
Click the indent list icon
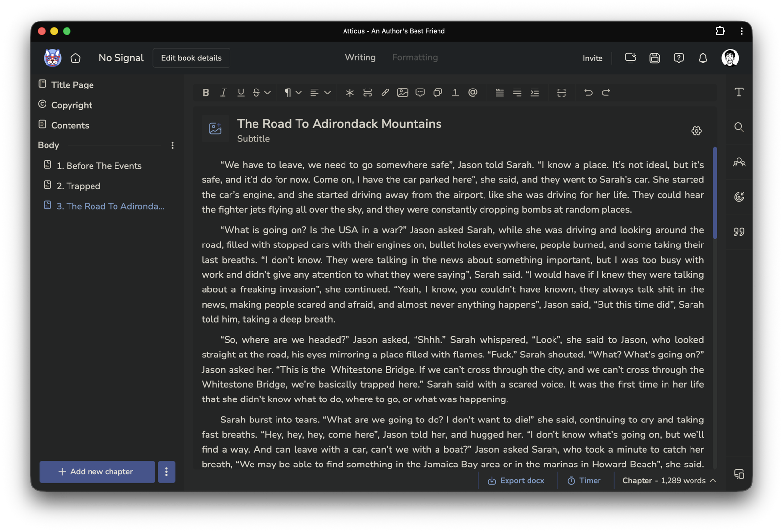coord(535,92)
